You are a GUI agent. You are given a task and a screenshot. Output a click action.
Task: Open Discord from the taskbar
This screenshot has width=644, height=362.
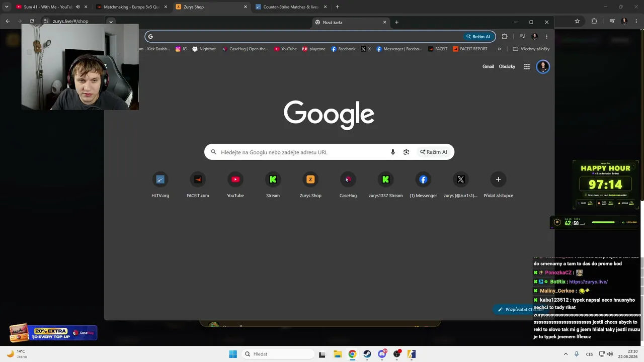pos(382,354)
